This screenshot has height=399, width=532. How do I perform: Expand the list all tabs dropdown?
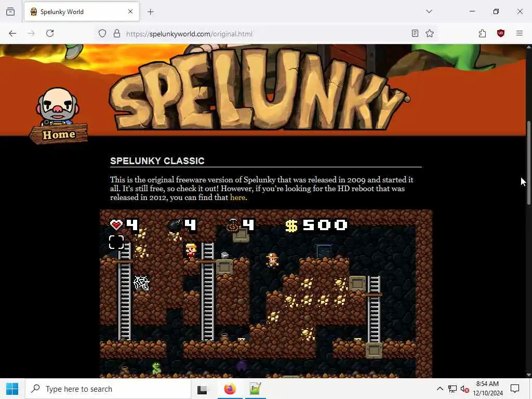(x=429, y=11)
